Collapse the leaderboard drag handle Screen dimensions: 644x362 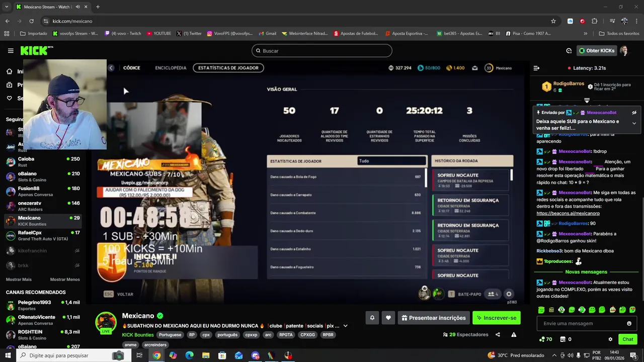[587, 101]
